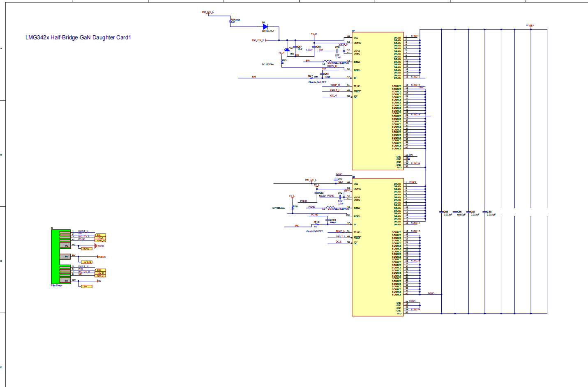
Task: Select the D2 zener diode symbol
Action: pos(287,50)
